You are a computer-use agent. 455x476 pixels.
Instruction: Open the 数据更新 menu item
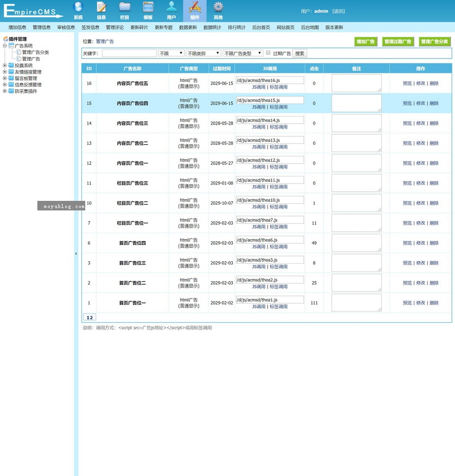coord(188,27)
